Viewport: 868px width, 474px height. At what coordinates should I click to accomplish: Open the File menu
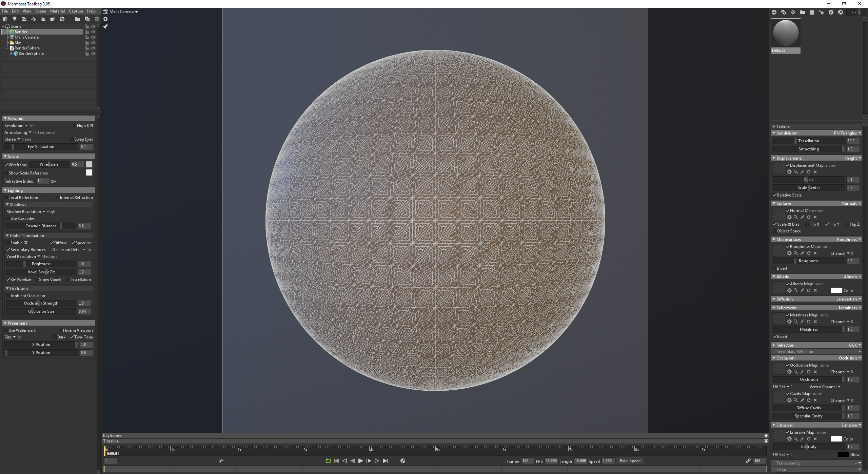tap(5, 11)
